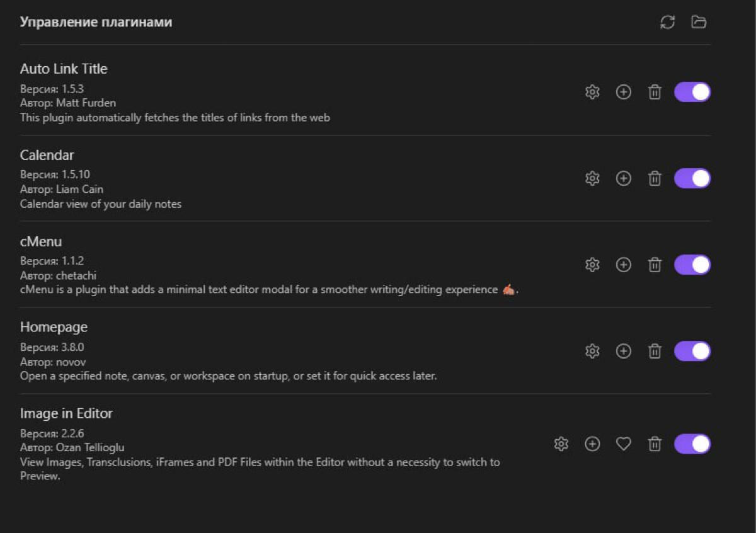Delete the Auto Link Title plugin
Screen dimensions: 756x533
click(655, 93)
